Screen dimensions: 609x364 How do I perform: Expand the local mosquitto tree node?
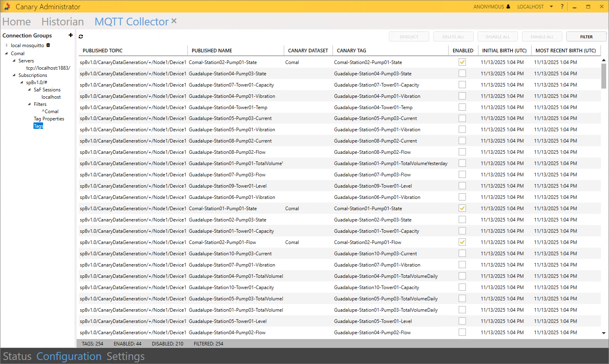[x=7, y=45]
